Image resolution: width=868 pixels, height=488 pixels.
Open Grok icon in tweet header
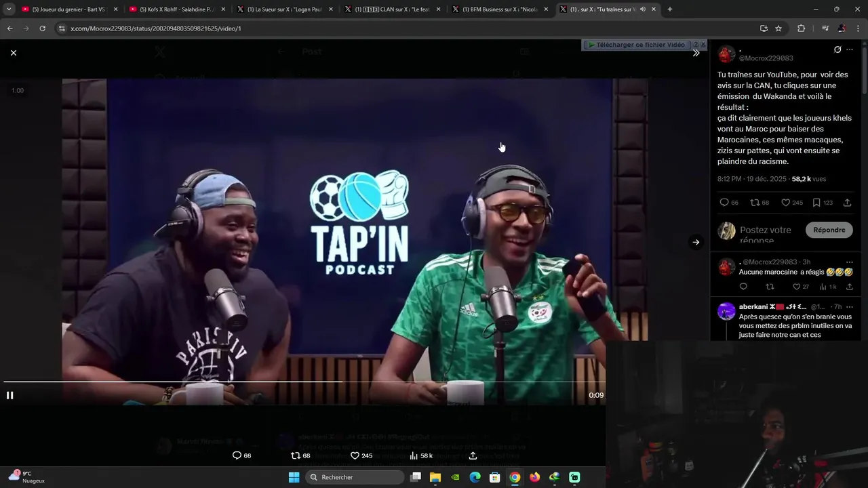pos(837,49)
